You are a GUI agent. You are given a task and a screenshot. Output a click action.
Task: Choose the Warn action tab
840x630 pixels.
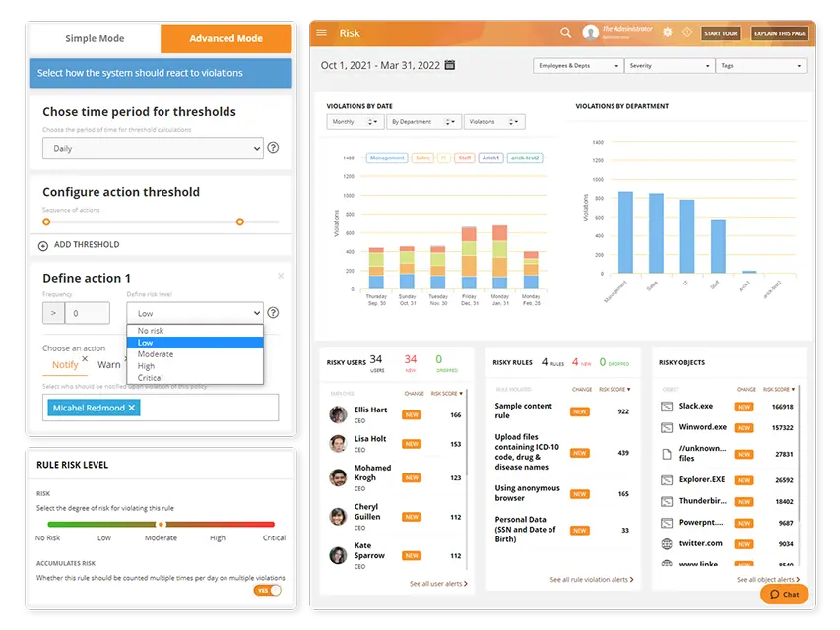tap(108, 365)
